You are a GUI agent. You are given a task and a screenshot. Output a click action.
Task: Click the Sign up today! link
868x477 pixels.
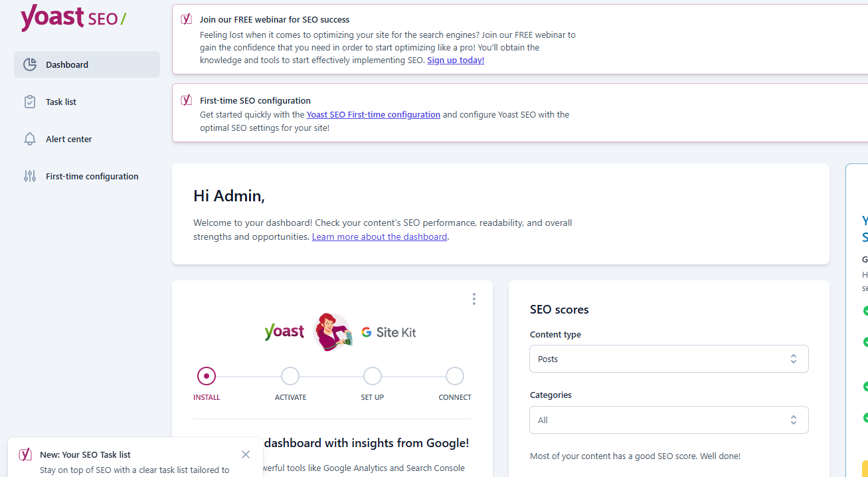click(x=456, y=60)
